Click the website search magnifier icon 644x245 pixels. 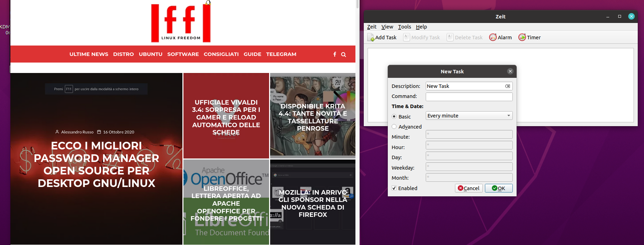click(344, 55)
